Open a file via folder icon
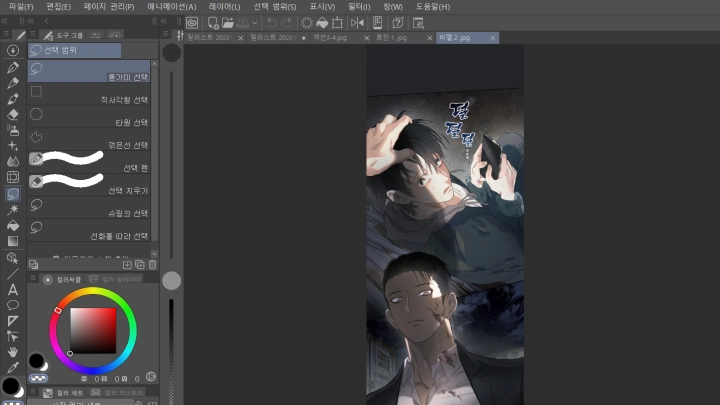Image resolution: width=720 pixels, height=405 pixels. [228, 22]
